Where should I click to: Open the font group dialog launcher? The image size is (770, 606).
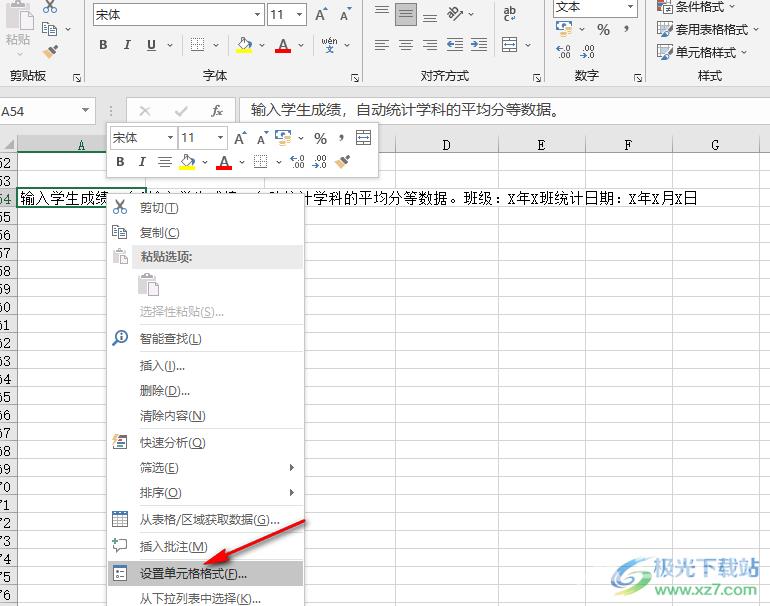[355, 78]
